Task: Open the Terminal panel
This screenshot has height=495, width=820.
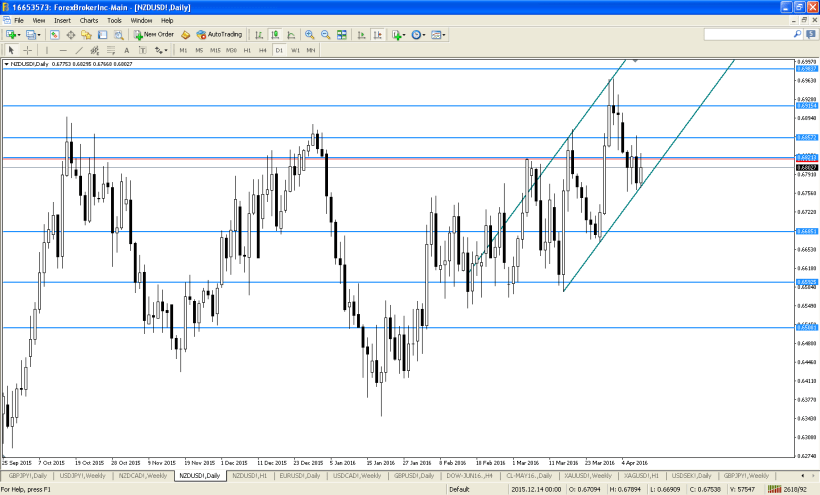Action: click(x=102, y=34)
